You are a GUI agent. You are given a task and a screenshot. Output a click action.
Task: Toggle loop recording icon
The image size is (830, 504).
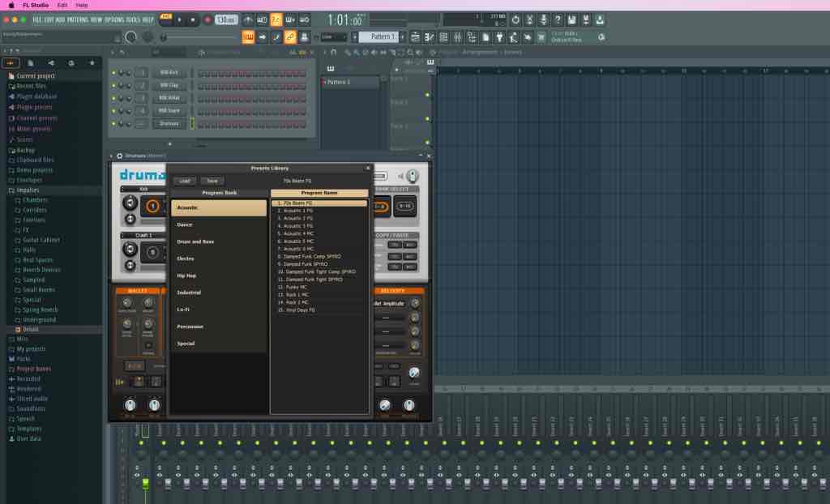pos(305,19)
